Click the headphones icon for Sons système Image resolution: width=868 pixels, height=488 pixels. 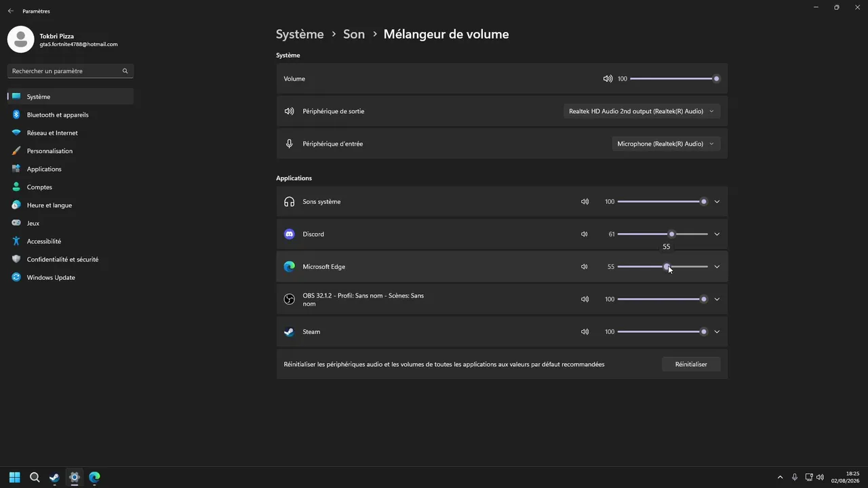click(290, 201)
